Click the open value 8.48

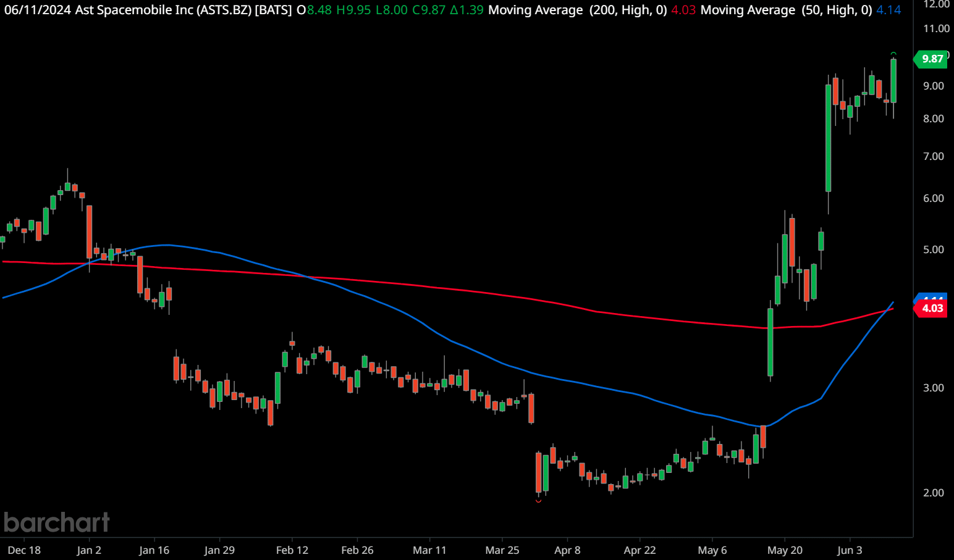[319, 10]
